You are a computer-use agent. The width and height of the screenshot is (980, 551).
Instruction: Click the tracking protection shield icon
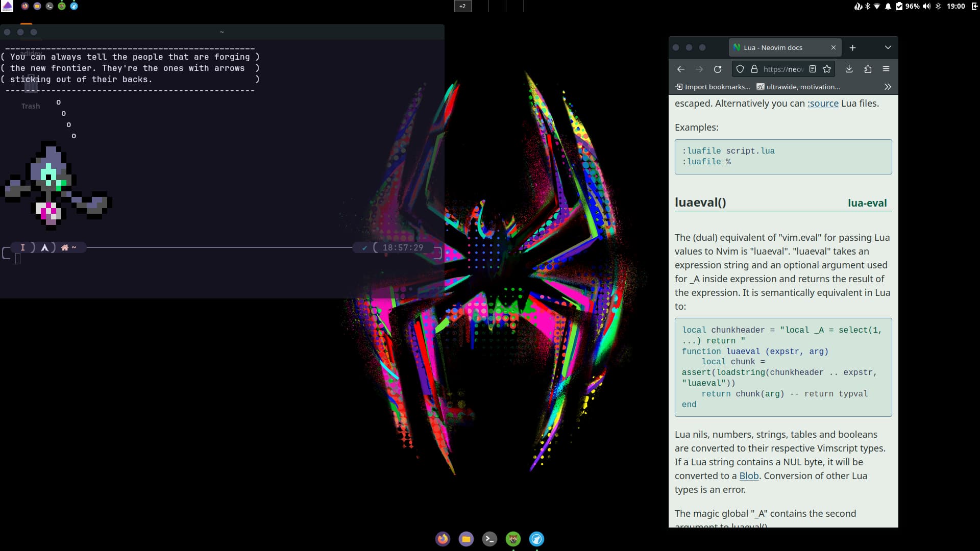740,69
